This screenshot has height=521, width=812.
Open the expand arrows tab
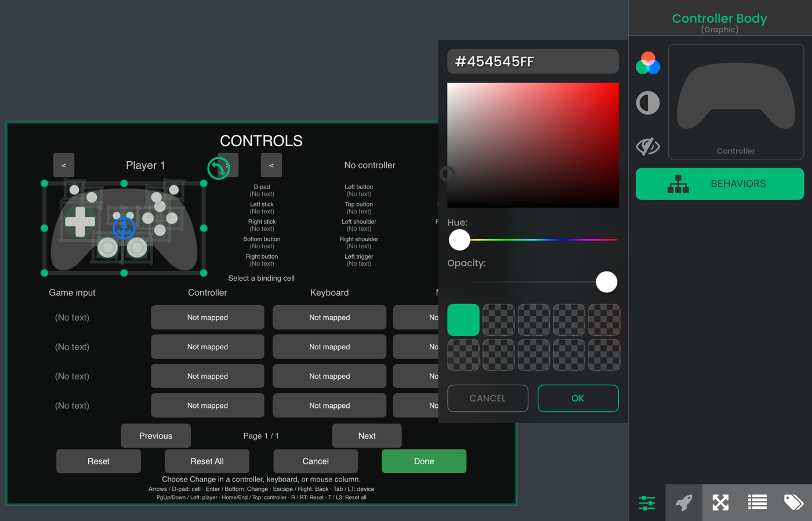click(720, 502)
